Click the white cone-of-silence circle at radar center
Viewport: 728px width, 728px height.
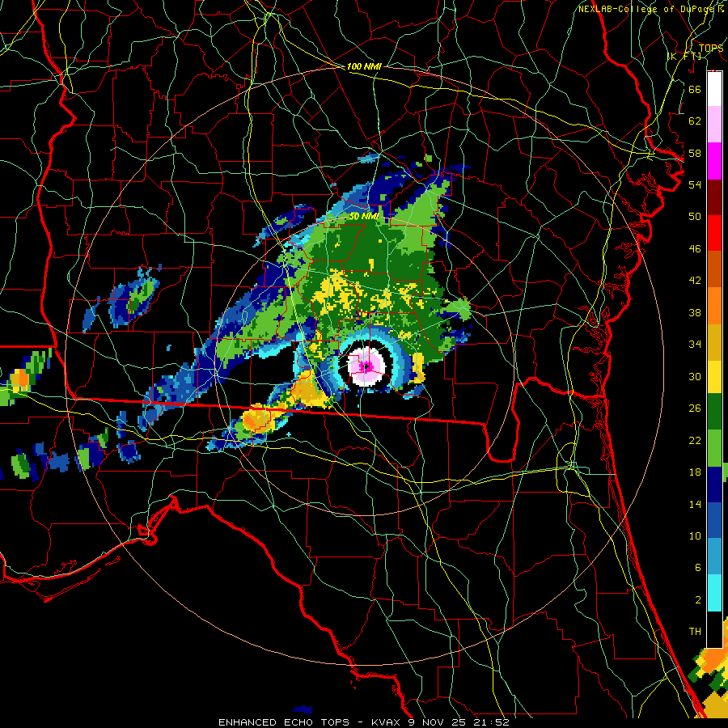[366, 366]
